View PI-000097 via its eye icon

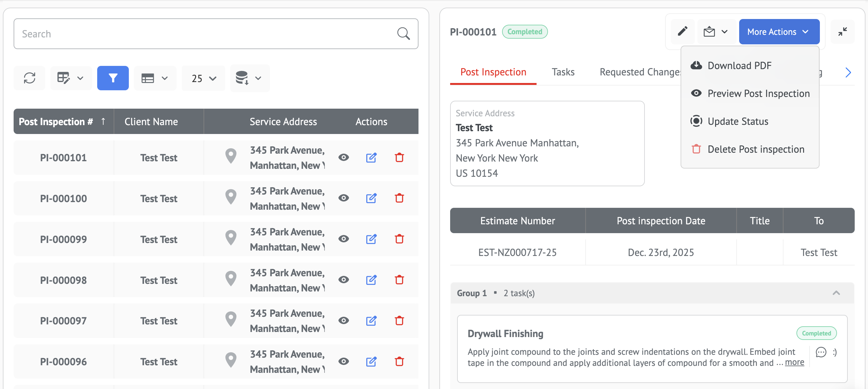343,321
